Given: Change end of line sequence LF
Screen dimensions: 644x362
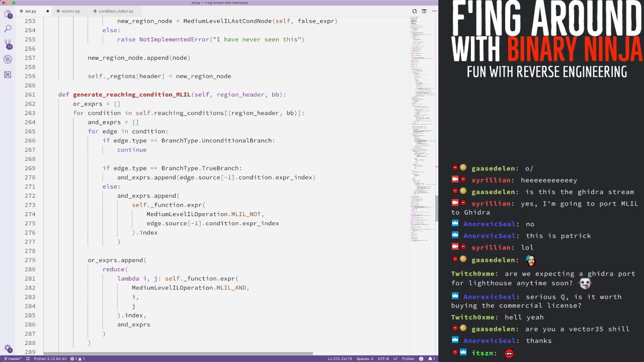Looking at the screenshot, I should (x=395, y=358).
